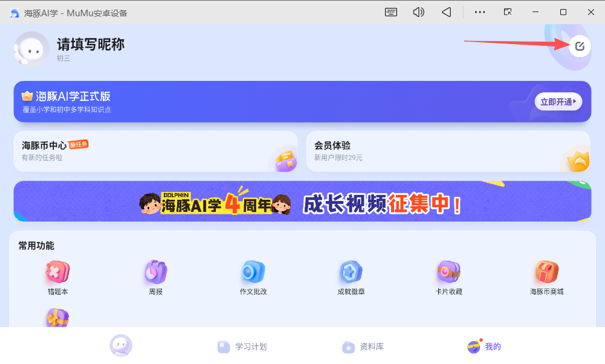Viewport: 605px width, 364px height.
Task: Open the chat tab at bottom left
Action: 121,344
